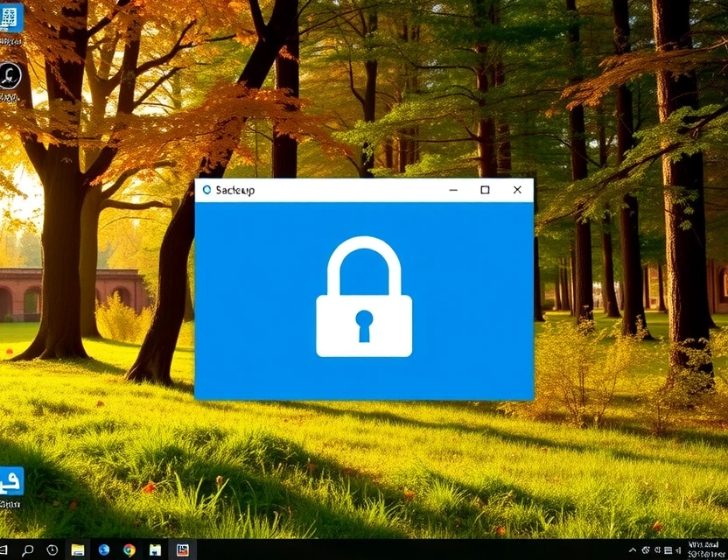The height and width of the screenshot is (560, 728).
Task: Open the taskbar search magnifier
Action: pyautogui.click(x=28, y=550)
